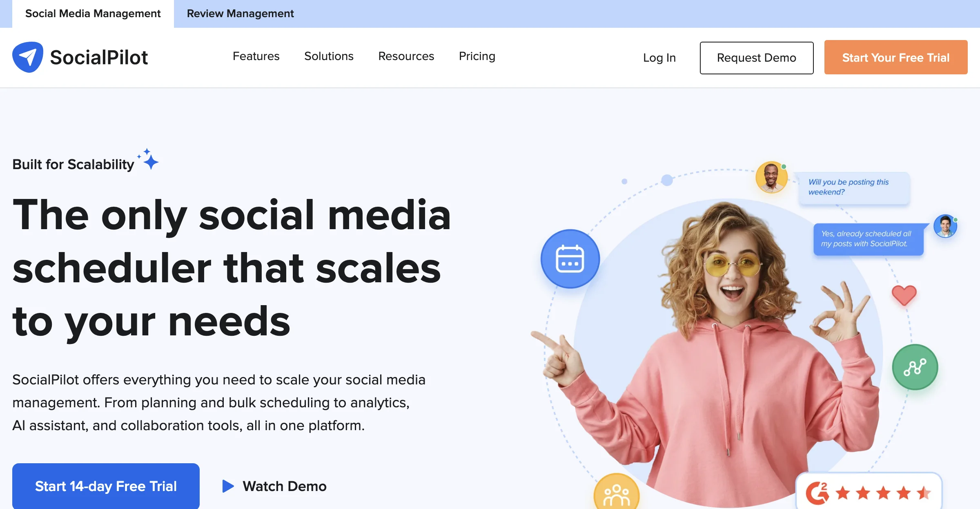Click the SocialPilot paper plane logo icon
Viewport: 980px width, 509px height.
(x=28, y=57)
